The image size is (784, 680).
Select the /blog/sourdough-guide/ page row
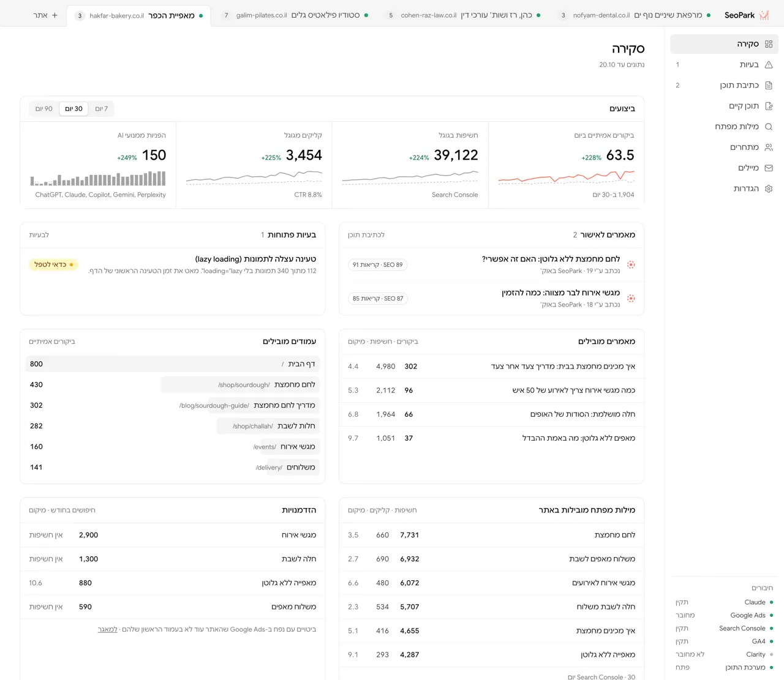point(173,406)
